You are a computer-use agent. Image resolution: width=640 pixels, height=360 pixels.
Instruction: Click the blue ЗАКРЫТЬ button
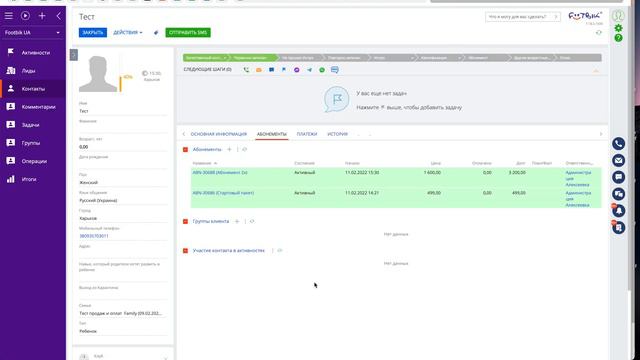click(x=93, y=33)
